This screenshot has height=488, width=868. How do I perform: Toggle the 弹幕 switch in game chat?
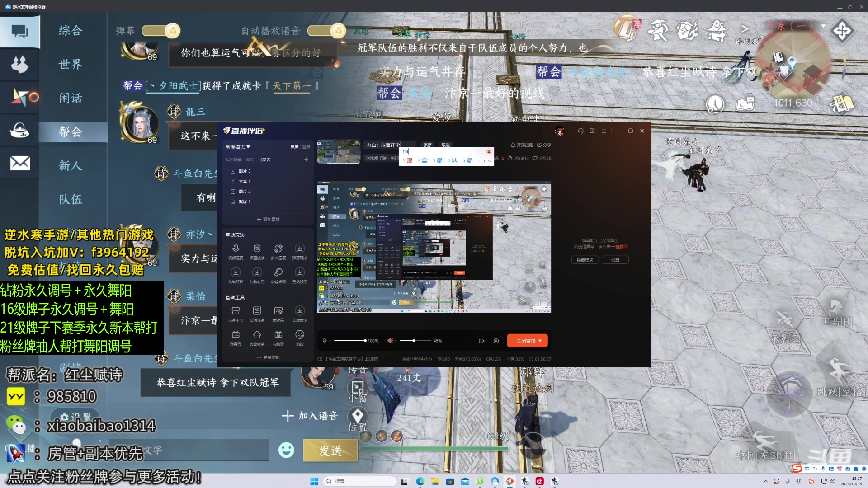point(161,31)
